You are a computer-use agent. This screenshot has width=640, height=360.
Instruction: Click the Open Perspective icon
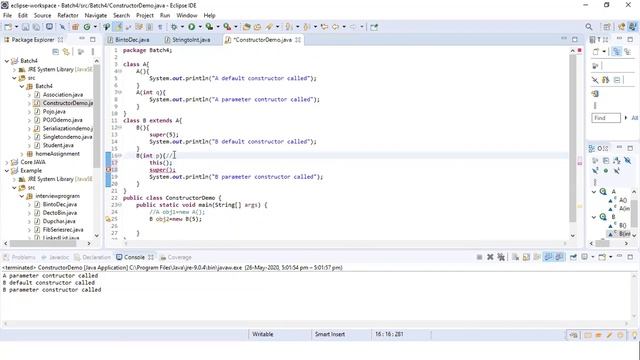[607, 27]
